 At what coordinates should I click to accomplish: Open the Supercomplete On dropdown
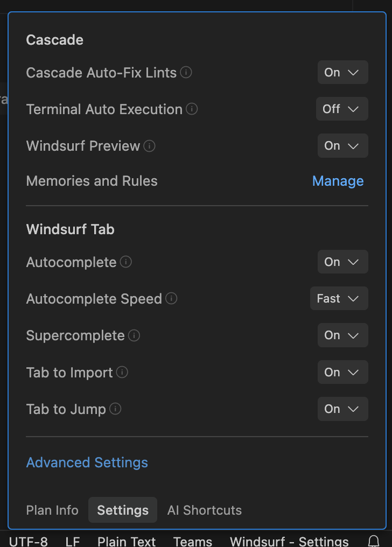342,335
